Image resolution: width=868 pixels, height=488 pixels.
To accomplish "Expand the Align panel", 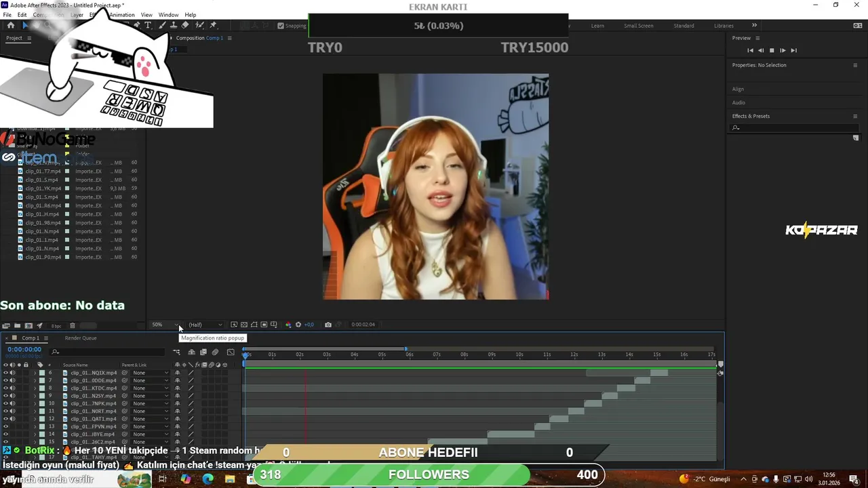I will coord(738,89).
